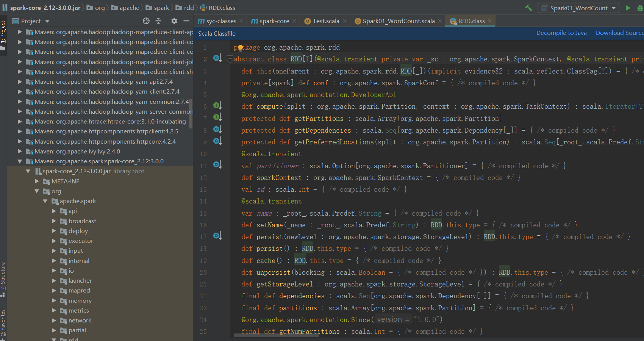Expand the broadcast package folder
The image size is (644, 341).
[x=54, y=221]
